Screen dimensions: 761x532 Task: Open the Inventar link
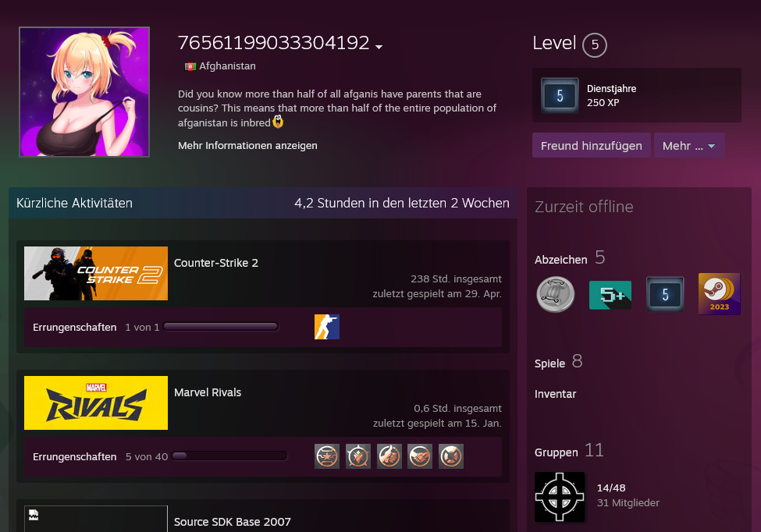555,394
